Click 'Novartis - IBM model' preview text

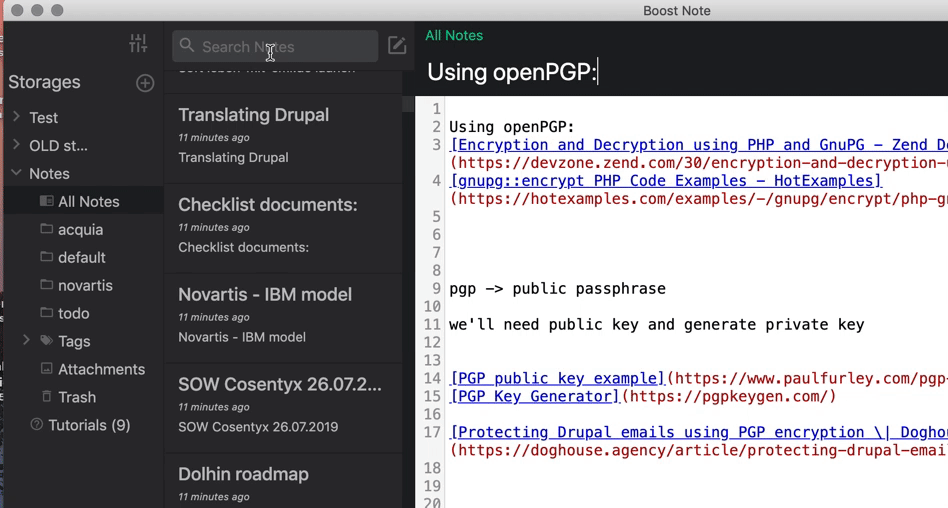[242, 337]
